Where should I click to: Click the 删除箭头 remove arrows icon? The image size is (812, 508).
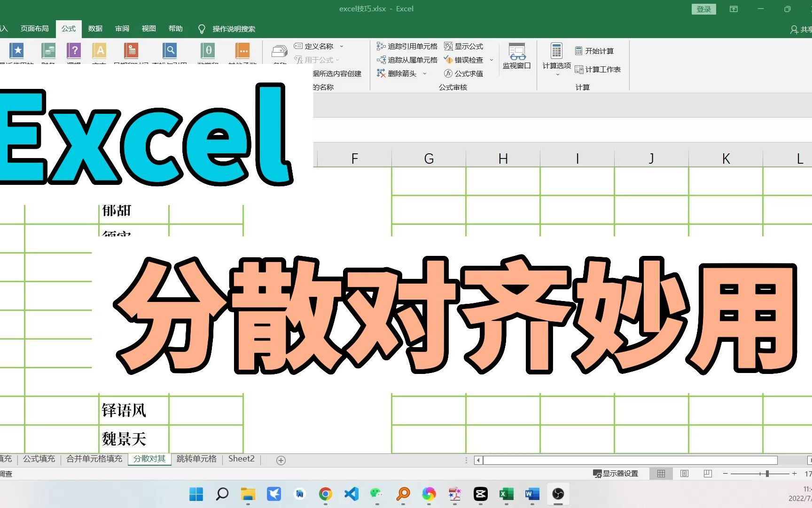(x=381, y=73)
